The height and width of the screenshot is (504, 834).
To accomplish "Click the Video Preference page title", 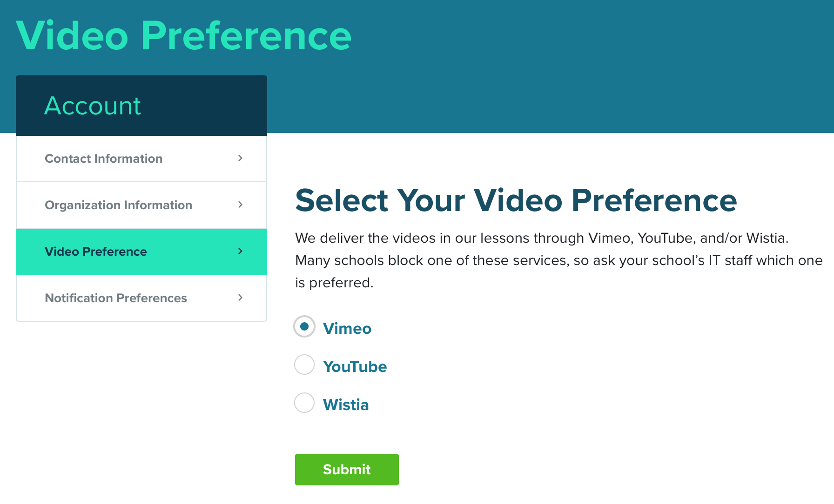I will click(x=184, y=35).
